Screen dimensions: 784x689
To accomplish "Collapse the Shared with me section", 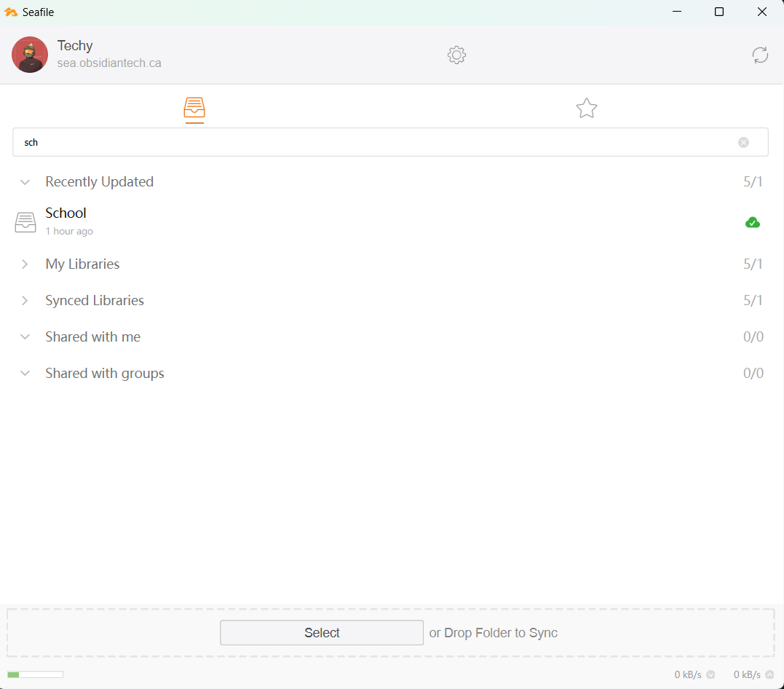I will coord(25,336).
